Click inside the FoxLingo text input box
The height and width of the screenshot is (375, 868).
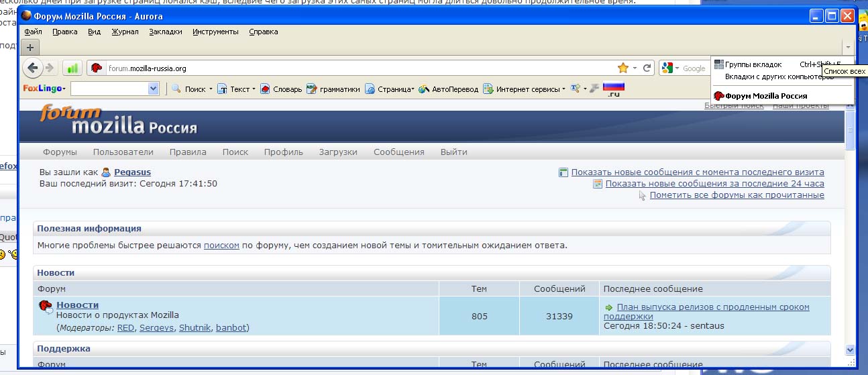click(109, 89)
